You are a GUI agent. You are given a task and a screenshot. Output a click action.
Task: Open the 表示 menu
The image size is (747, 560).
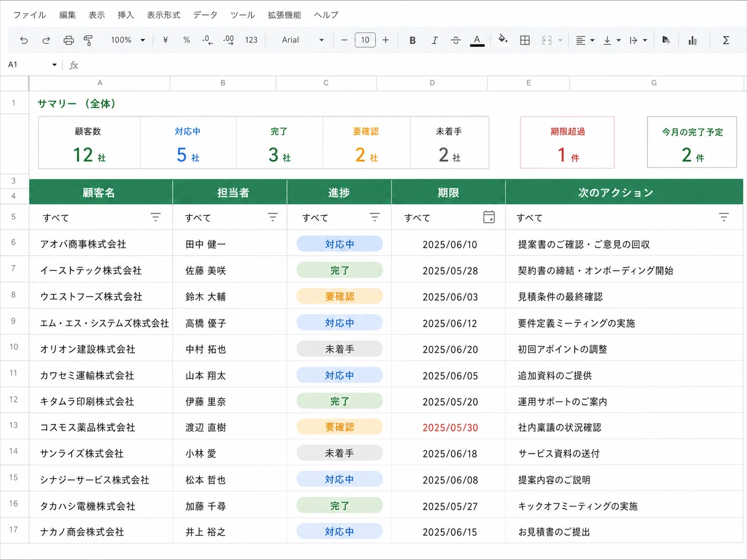coord(96,14)
